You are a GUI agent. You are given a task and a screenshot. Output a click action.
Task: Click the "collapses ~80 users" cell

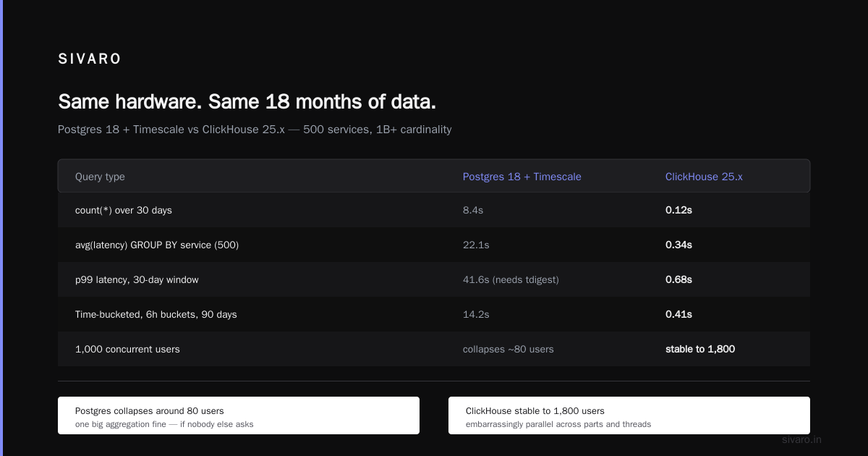pos(509,349)
